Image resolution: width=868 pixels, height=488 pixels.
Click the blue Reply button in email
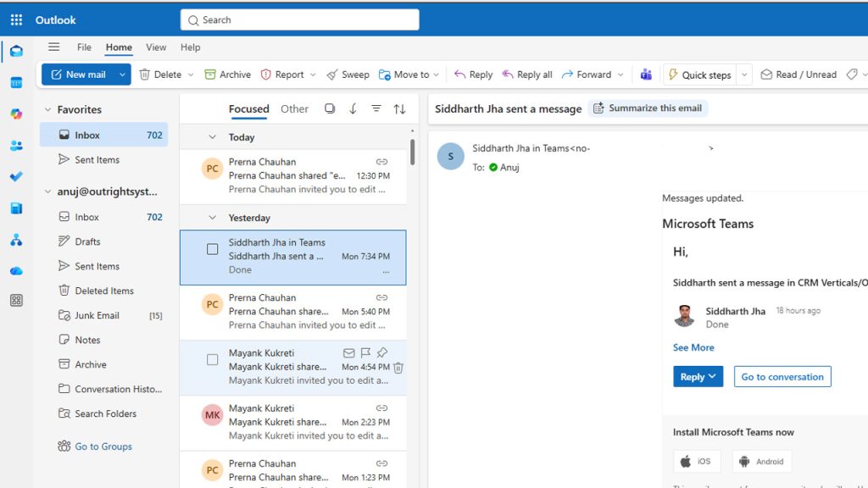click(698, 377)
